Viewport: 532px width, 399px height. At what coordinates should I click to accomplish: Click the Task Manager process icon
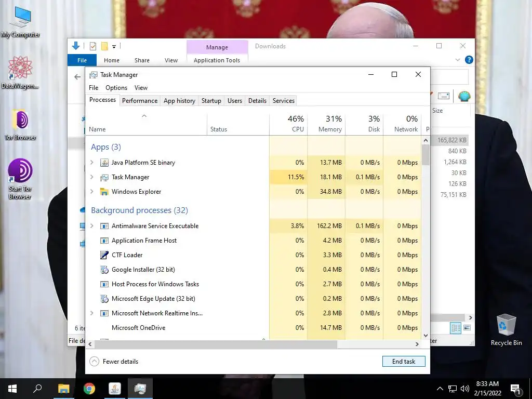[x=104, y=177]
